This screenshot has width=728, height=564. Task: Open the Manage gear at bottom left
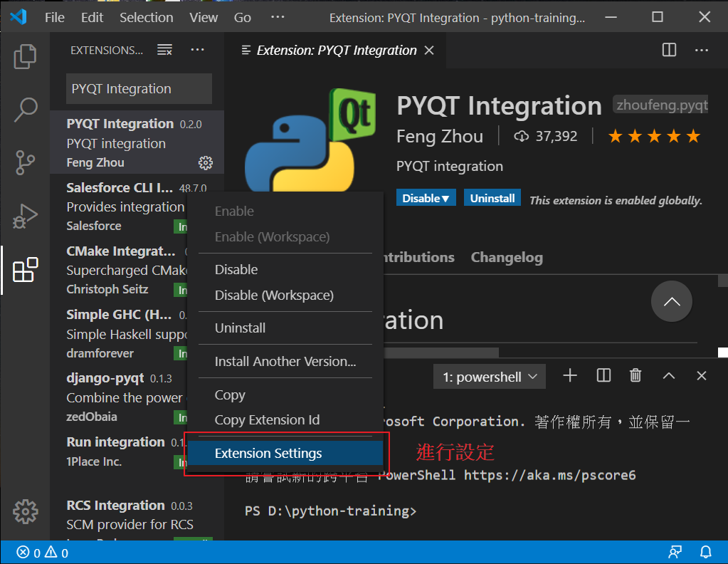point(25,511)
